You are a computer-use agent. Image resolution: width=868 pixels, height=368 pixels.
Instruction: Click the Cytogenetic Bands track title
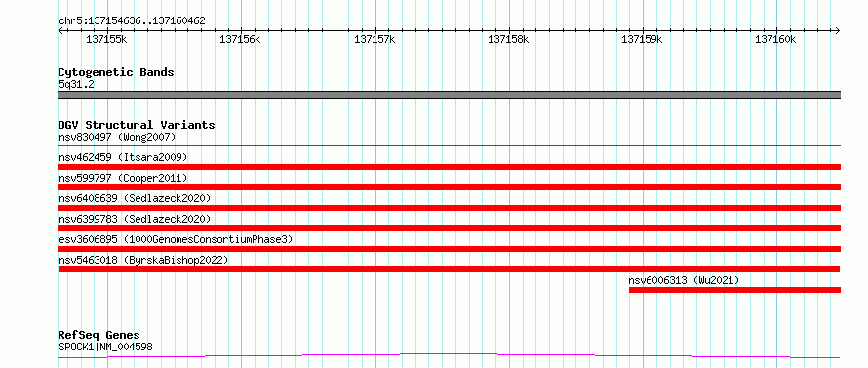pyautogui.click(x=116, y=72)
